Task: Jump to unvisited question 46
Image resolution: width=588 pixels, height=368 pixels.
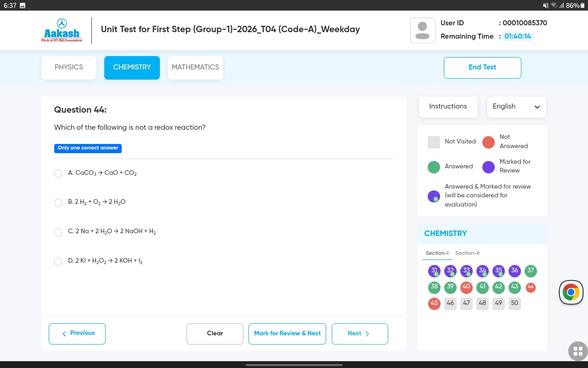Action: click(x=450, y=303)
